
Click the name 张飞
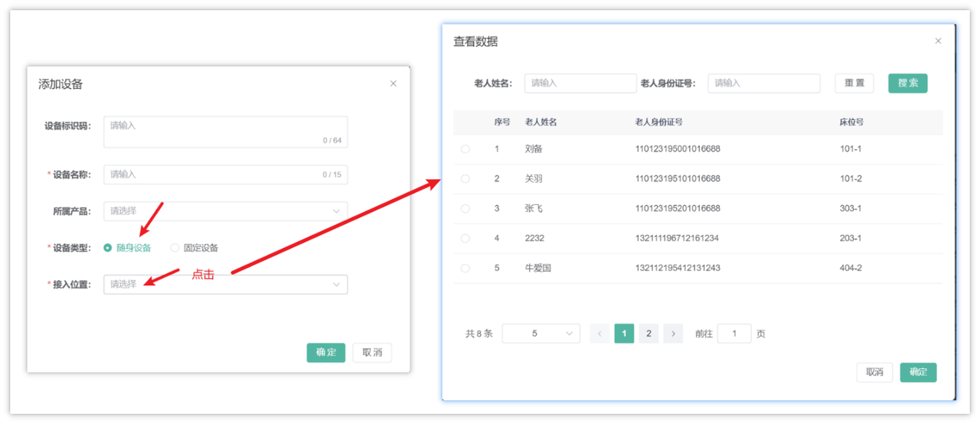tap(534, 209)
